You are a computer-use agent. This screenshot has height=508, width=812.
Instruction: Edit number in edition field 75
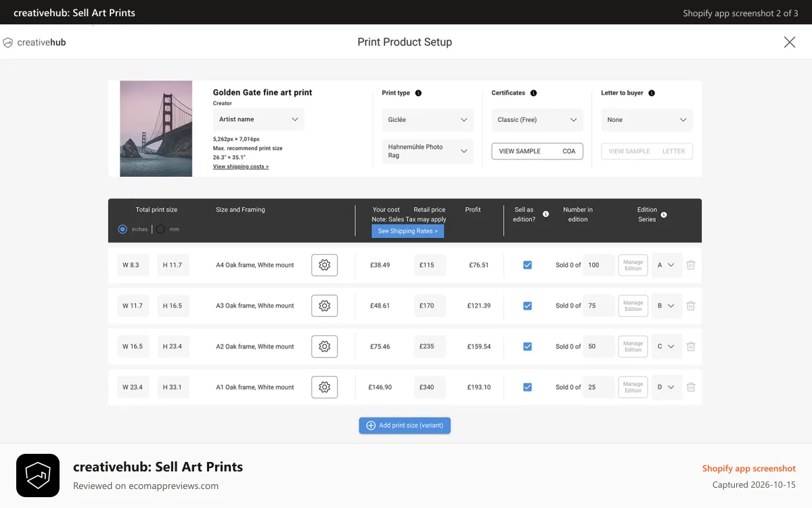coord(599,305)
